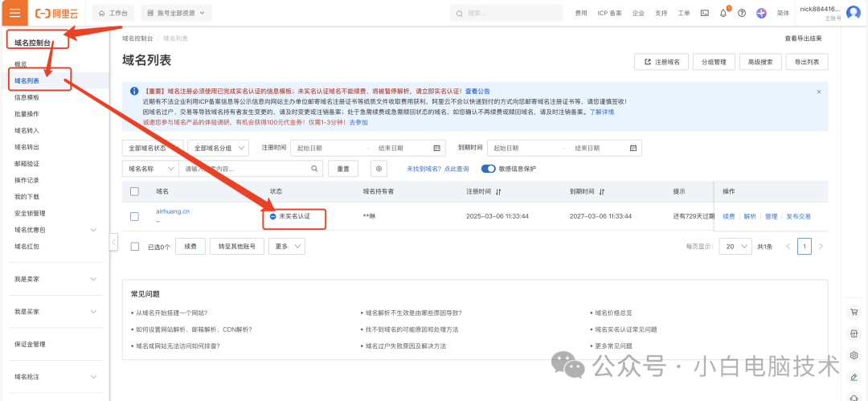Click 续费 link in airhuang.cn row
868x401 pixels.
728,216
